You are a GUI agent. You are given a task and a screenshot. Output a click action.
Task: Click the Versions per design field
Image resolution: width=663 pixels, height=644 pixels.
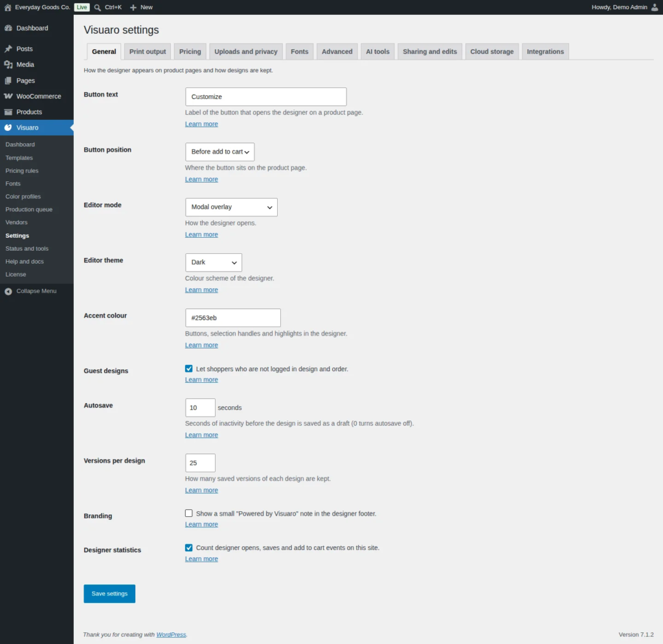pyautogui.click(x=200, y=463)
